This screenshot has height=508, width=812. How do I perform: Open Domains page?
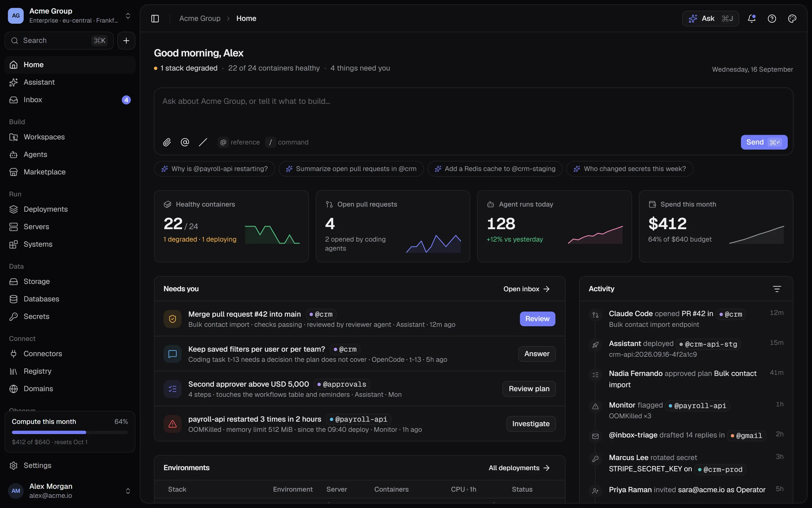(70, 389)
